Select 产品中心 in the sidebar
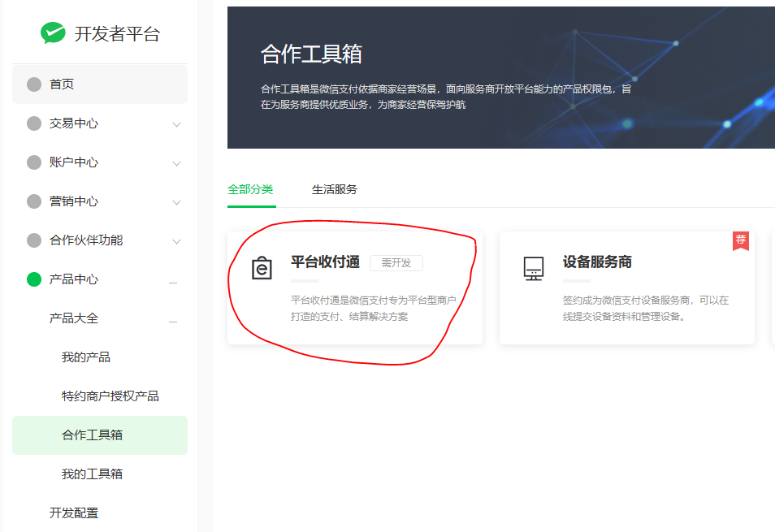The width and height of the screenshot is (775, 532). pos(100,279)
